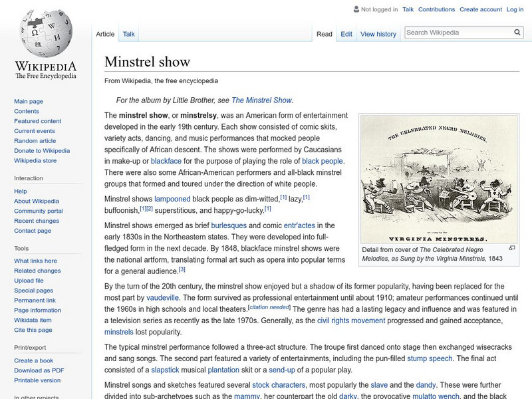
Task: Open Donate to Wikipedia
Action: (42, 150)
